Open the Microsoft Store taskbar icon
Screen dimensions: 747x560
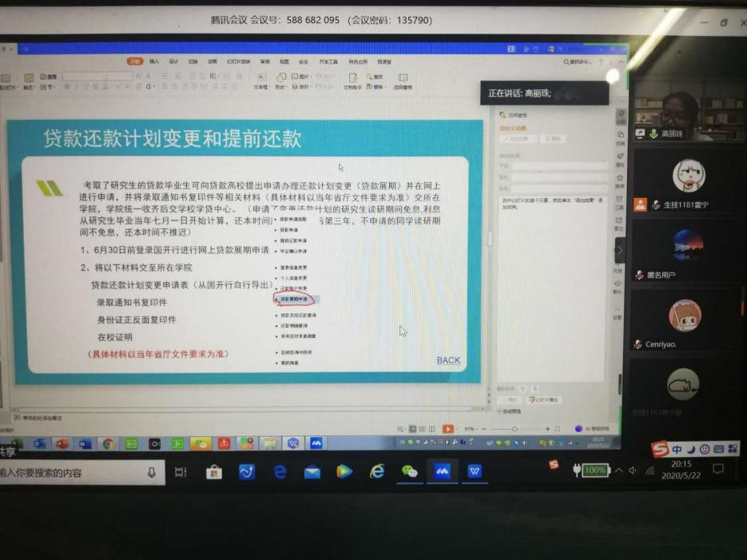tap(213, 472)
